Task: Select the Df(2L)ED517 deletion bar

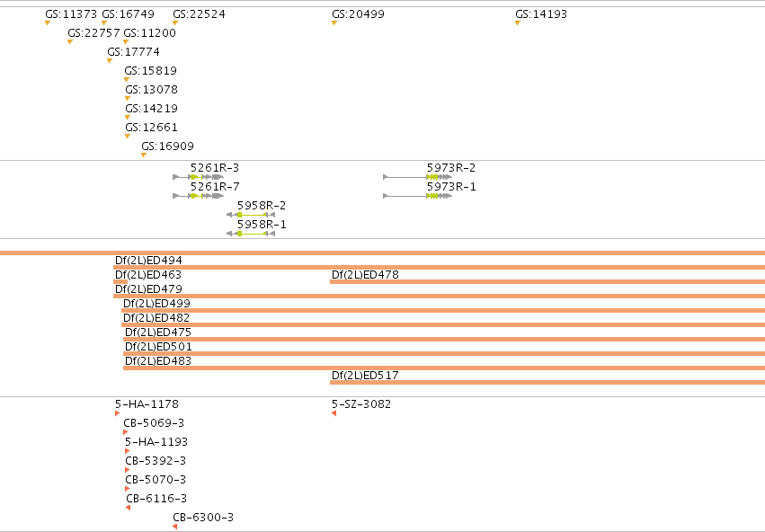Action: [547, 382]
